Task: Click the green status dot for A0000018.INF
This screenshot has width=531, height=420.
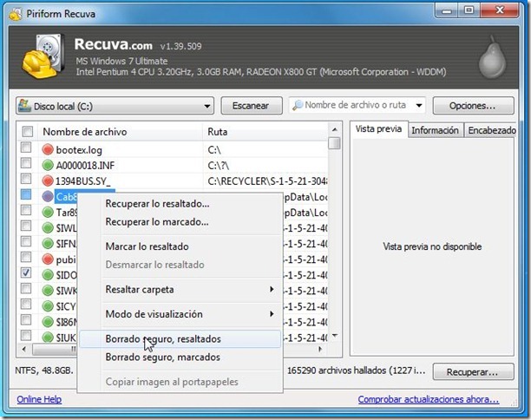Action: pos(48,165)
